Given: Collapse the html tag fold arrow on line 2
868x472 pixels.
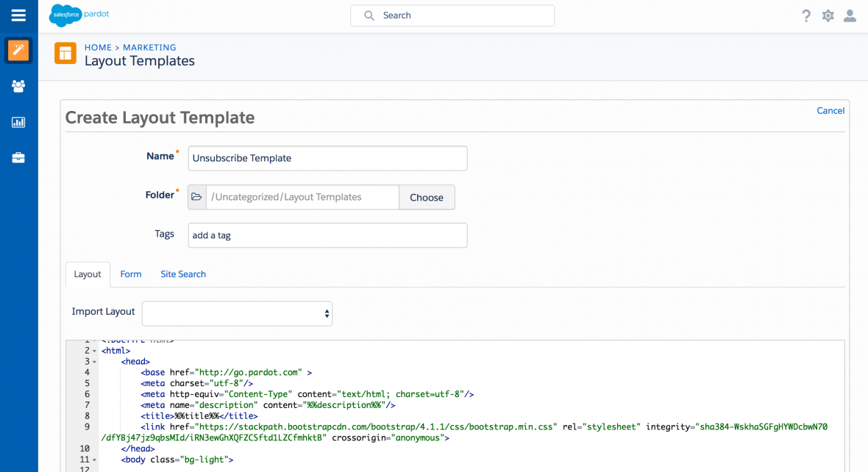Looking at the screenshot, I should pyautogui.click(x=95, y=351).
